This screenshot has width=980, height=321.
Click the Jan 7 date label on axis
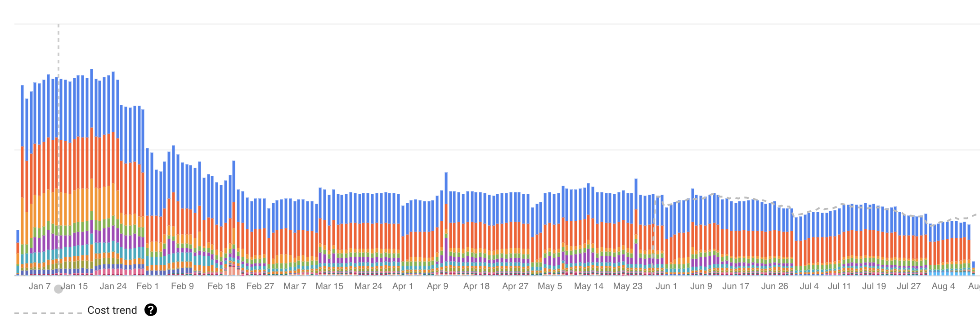click(40, 286)
